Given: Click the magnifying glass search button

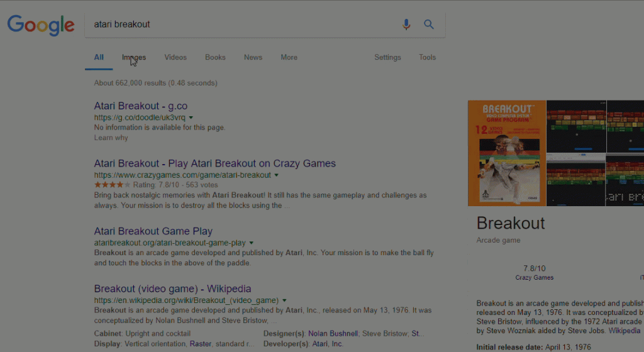Looking at the screenshot, I should [x=429, y=25].
